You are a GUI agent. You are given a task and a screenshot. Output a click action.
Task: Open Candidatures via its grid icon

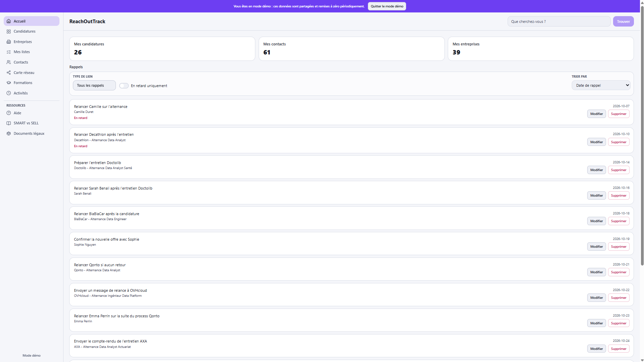[9, 31]
